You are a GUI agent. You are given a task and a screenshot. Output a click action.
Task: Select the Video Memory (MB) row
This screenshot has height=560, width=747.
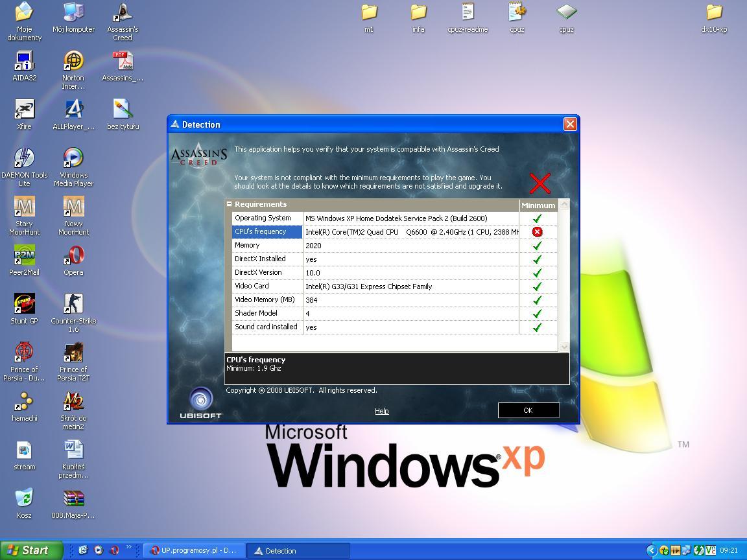click(x=394, y=299)
